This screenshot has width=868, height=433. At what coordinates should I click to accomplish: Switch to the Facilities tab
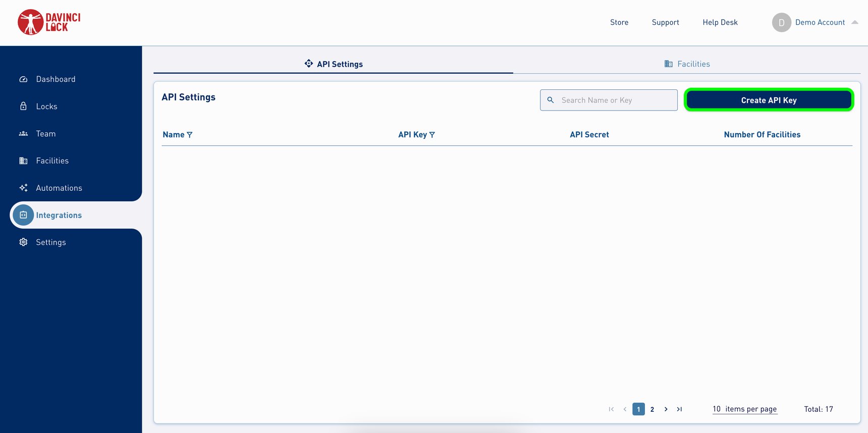pos(687,64)
